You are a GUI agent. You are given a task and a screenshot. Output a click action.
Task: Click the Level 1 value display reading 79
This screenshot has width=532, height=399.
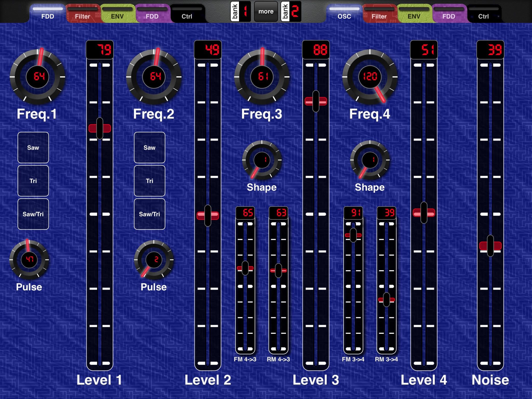coord(100,50)
